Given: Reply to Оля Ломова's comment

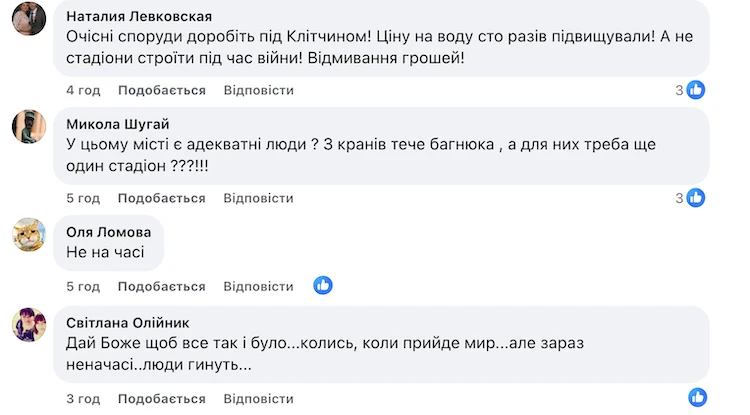Looking at the screenshot, I should (x=258, y=286).
